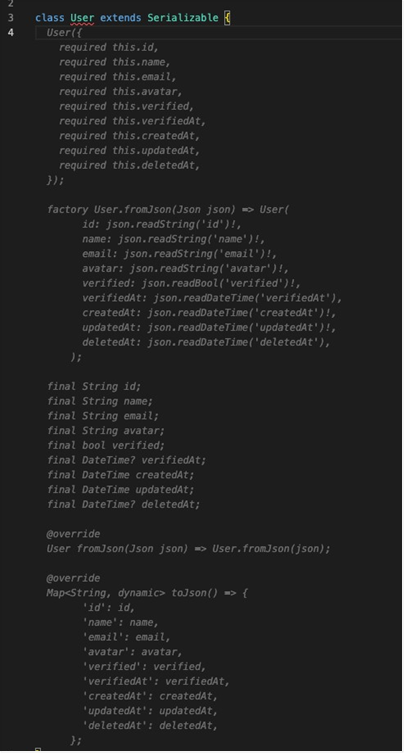The width and height of the screenshot is (405, 755).
Task: Click the 'createdAt': createdAt map entry
Action: (150, 696)
